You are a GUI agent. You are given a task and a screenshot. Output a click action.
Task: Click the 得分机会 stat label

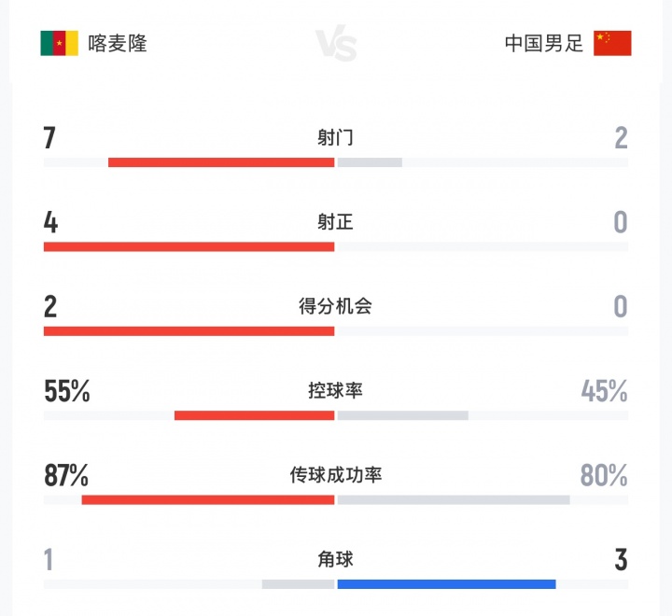coord(335,306)
